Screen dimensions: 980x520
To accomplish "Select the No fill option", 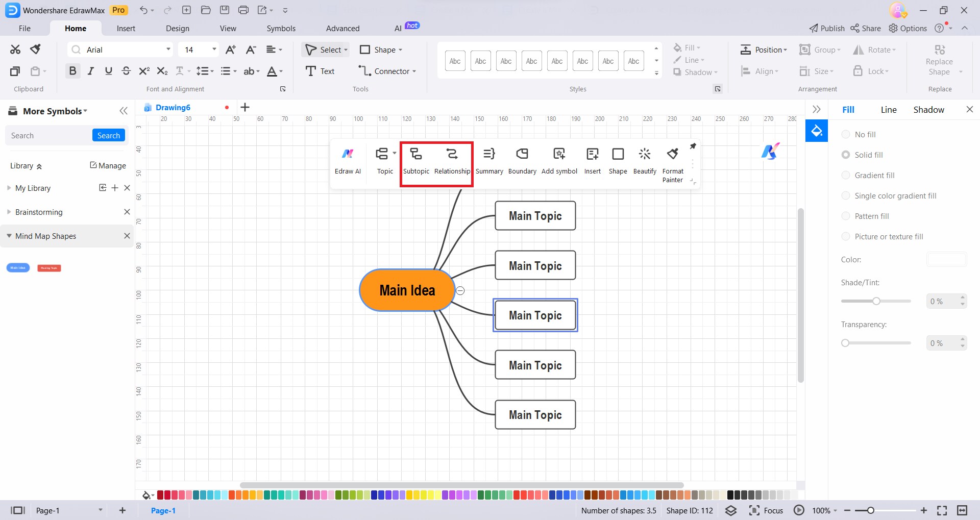I will pos(859,134).
